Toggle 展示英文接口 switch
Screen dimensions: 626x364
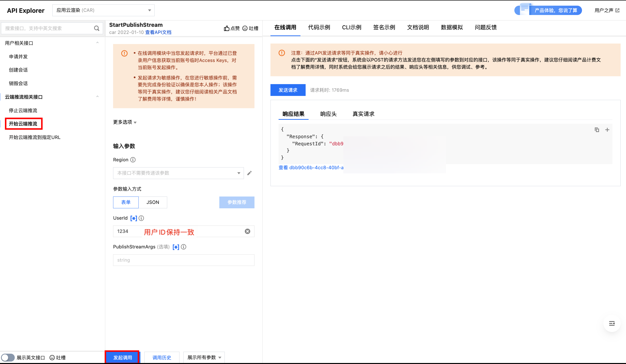(8, 358)
